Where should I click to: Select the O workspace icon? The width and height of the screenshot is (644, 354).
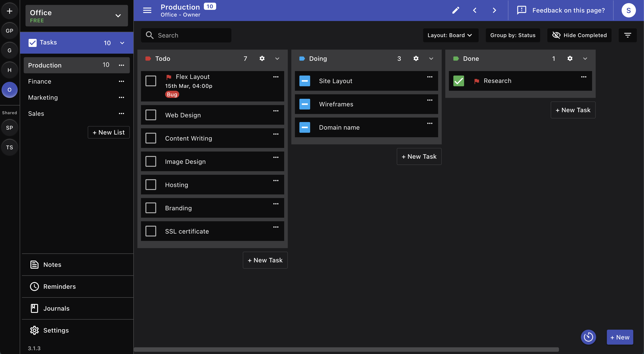[x=9, y=90]
